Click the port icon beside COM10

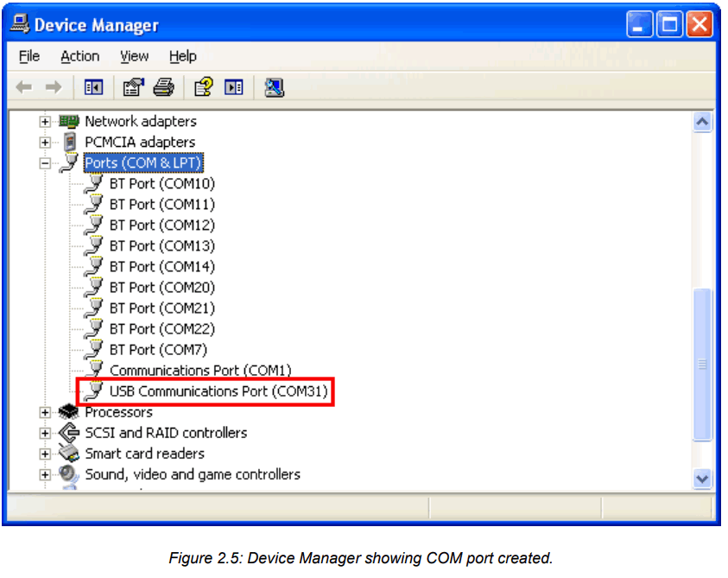click(94, 183)
